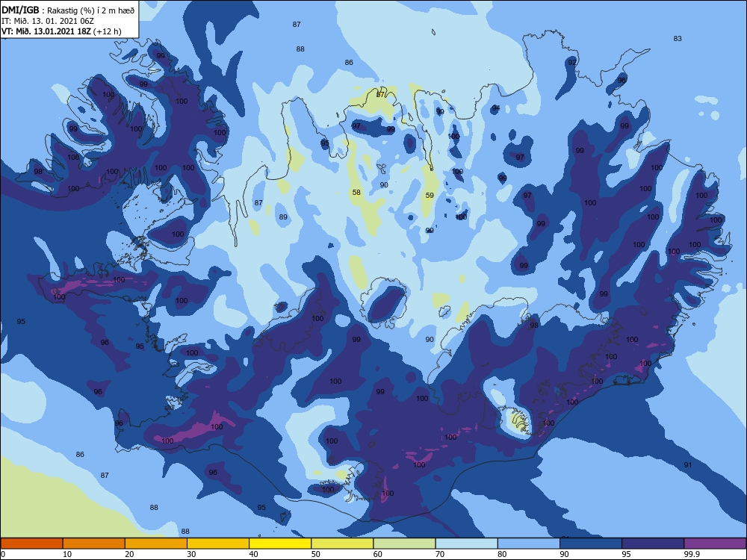Click the pale blue 70–80 legend swatch
Viewport: 747px width, 560px height.
[x=466, y=544]
